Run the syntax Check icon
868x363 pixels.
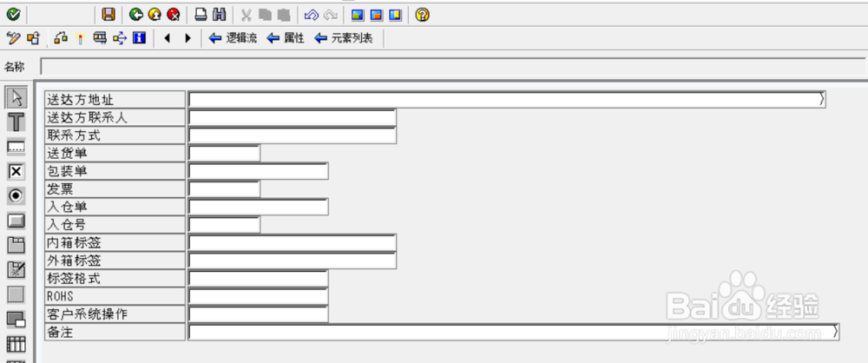61,38
